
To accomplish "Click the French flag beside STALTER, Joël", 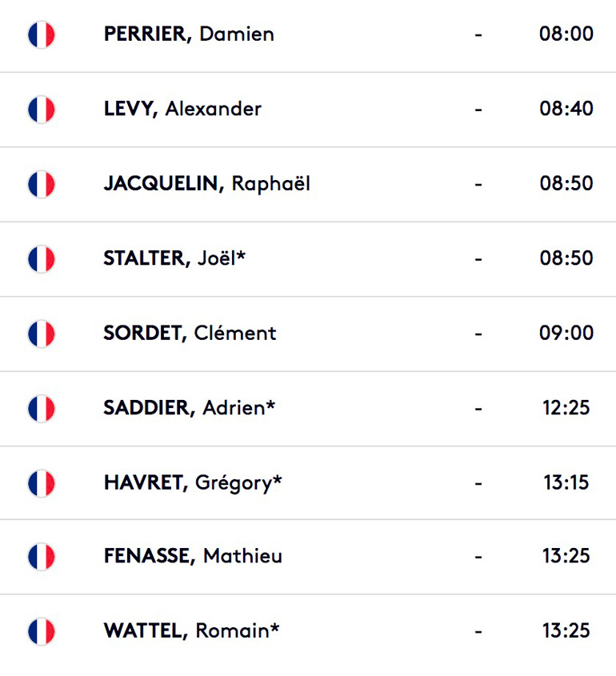I will pyautogui.click(x=42, y=259).
